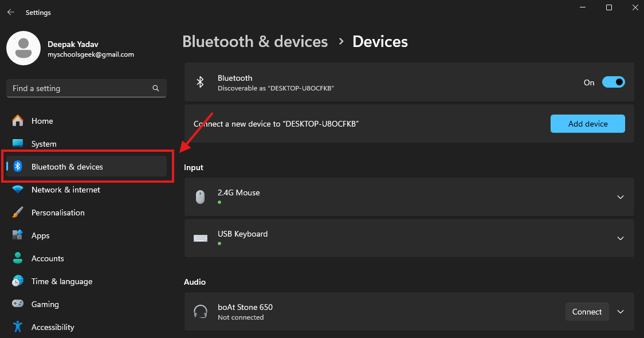Select Bluetooth & devices in sidebar

pos(67,167)
